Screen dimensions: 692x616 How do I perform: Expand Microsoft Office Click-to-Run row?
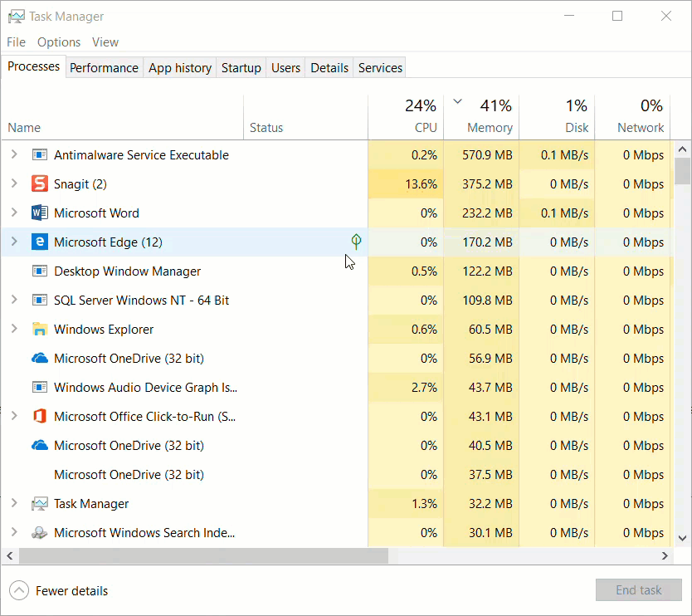(x=14, y=416)
